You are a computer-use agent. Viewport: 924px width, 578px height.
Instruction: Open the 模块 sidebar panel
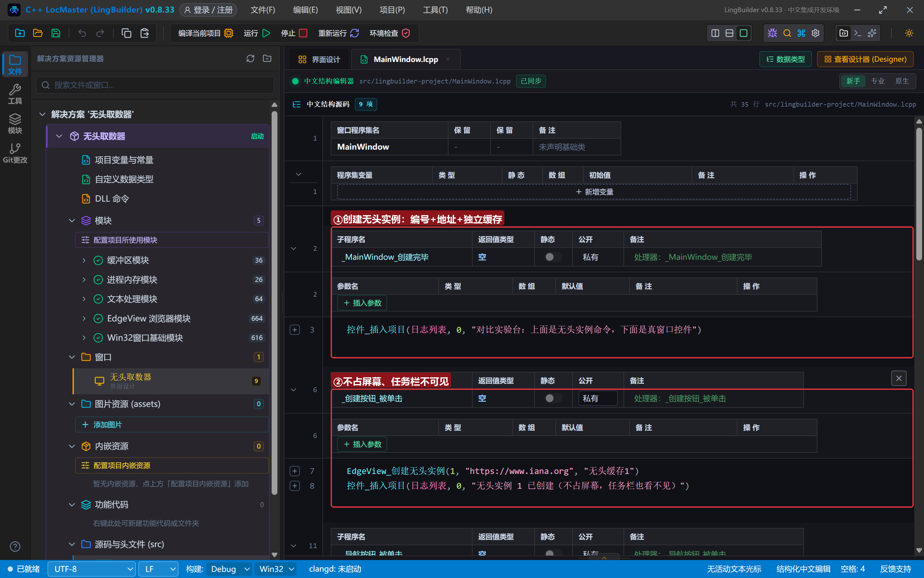click(15, 124)
